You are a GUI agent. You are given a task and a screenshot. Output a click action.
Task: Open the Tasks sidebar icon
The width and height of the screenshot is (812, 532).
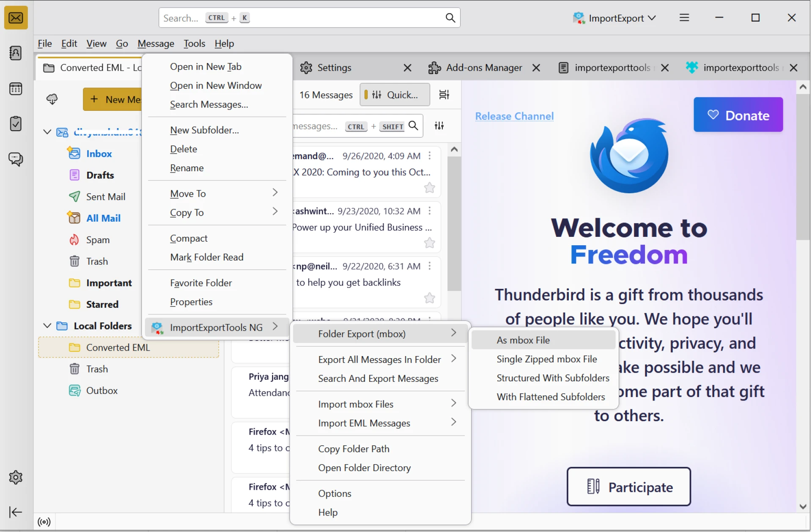(16, 124)
